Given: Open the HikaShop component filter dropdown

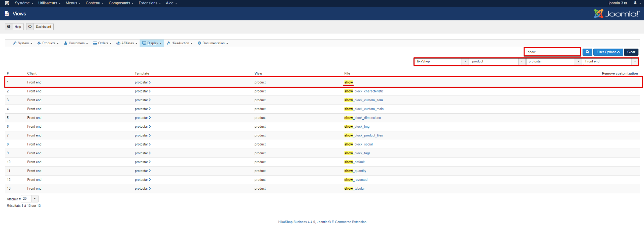Looking at the screenshot, I should click(441, 61).
